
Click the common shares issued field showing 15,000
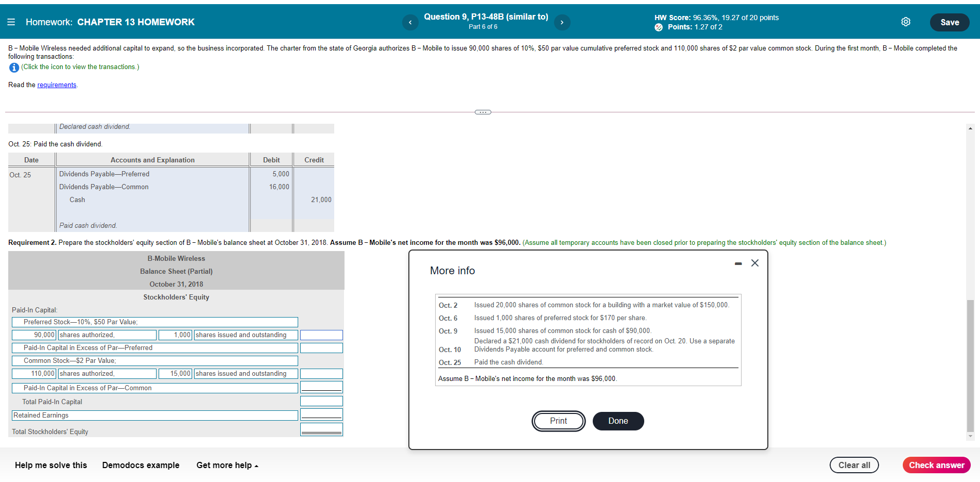click(176, 374)
